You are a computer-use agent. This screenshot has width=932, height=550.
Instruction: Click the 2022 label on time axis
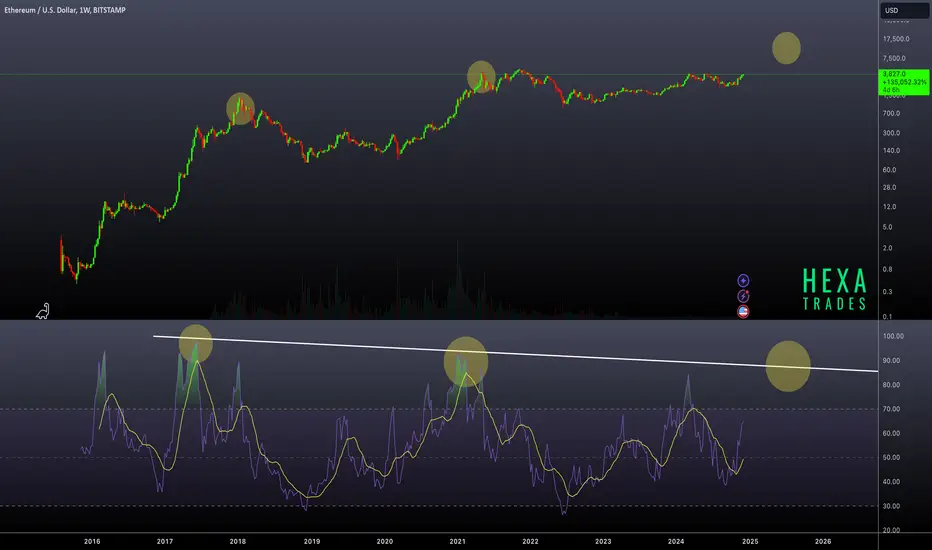click(530, 541)
